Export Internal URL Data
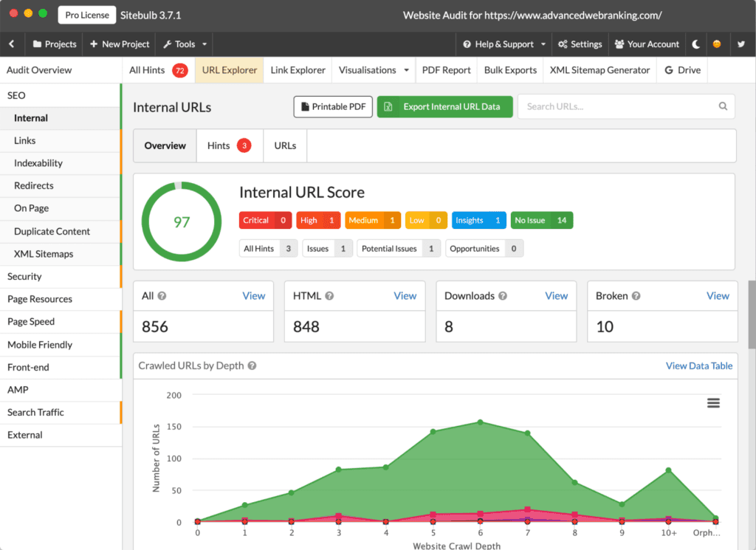 [x=444, y=106]
